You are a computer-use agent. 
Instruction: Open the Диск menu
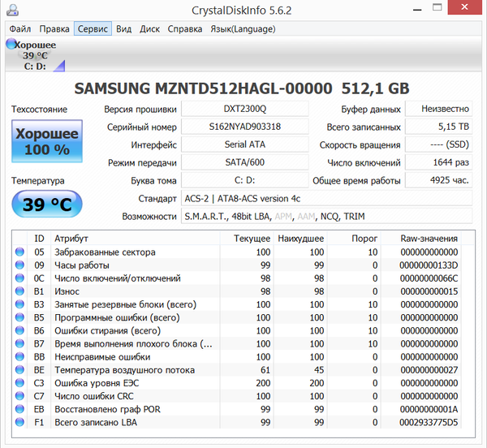click(149, 29)
